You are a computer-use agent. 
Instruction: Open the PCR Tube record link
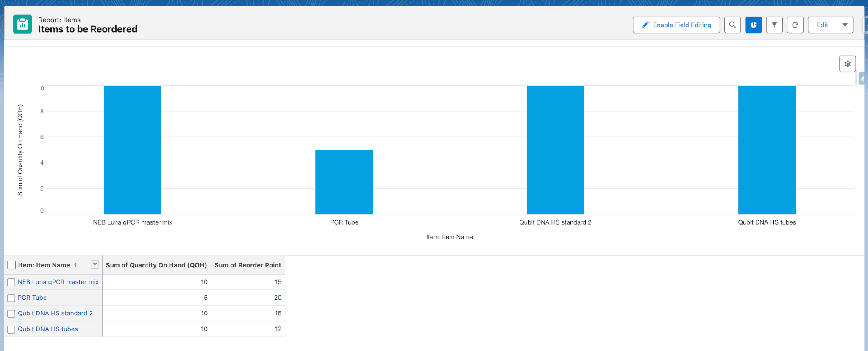32,298
